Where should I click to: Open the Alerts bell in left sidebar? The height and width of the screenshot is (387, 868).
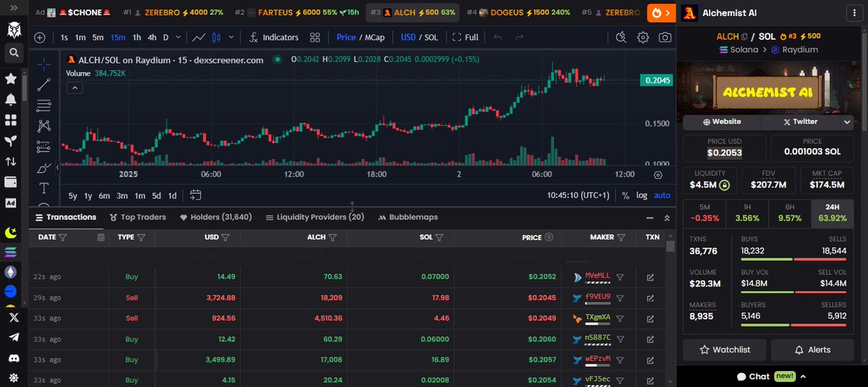(x=11, y=99)
